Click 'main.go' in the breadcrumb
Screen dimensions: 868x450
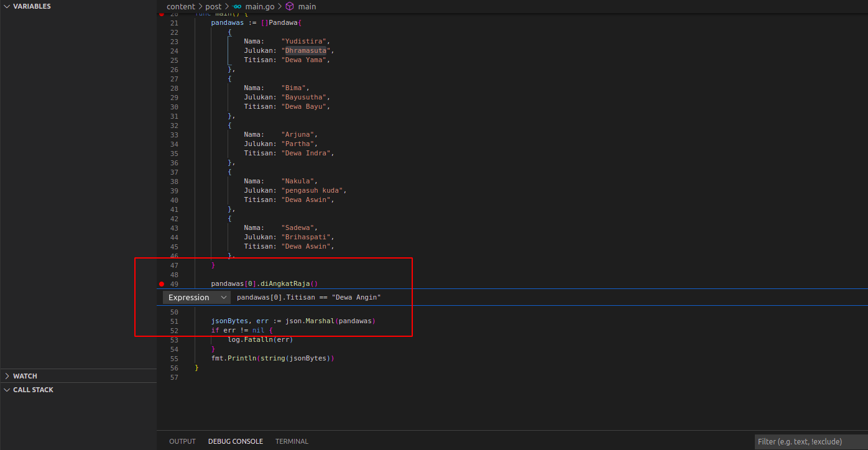260,6
